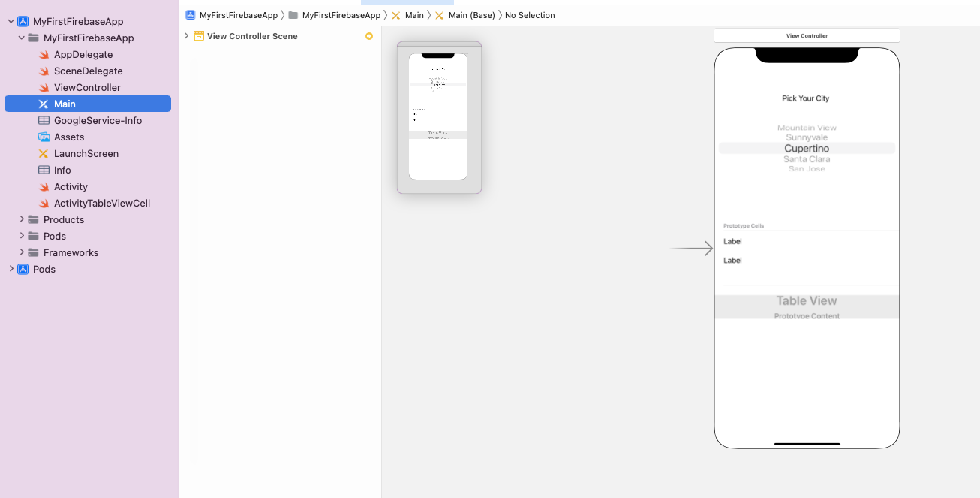
Task: Click the GoogleService-Info plist icon
Action: click(x=44, y=121)
